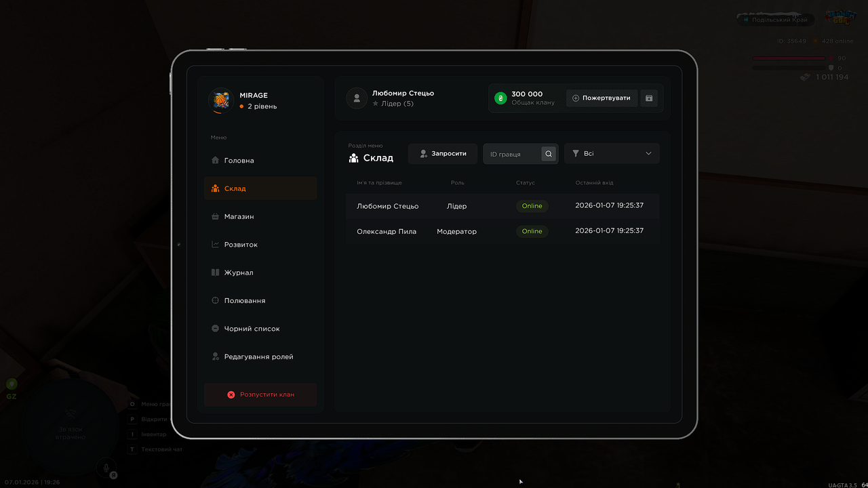Click the crosshair icon beside Полювання

[x=216, y=300]
